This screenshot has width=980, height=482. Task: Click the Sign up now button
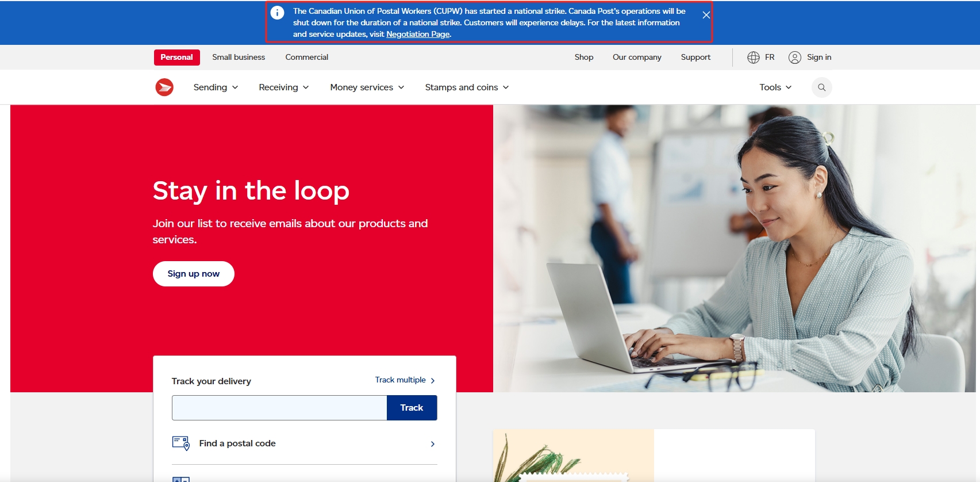[x=194, y=274]
